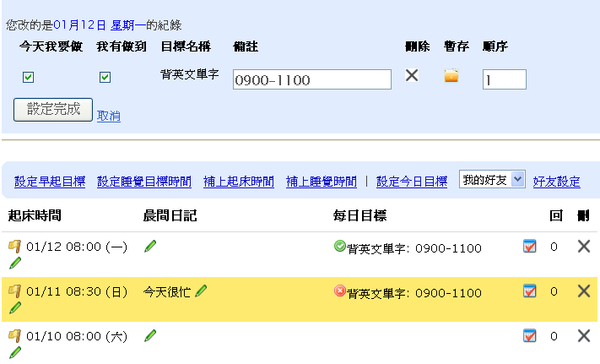Edit wake time pencil under 01/10 row
The height and width of the screenshot is (364, 600).
pyautogui.click(x=15, y=353)
